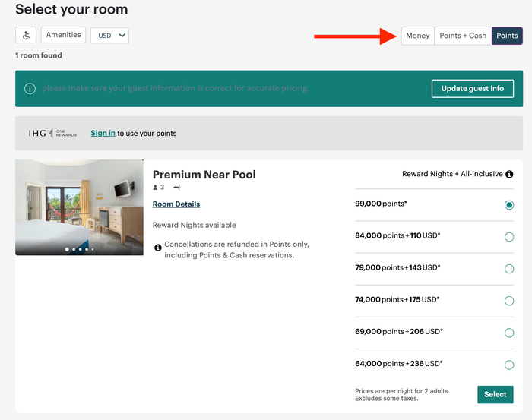The image size is (532, 420).
Task: Expand the USD currency dropdown
Action: pyautogui.click(x=109, y=35)
